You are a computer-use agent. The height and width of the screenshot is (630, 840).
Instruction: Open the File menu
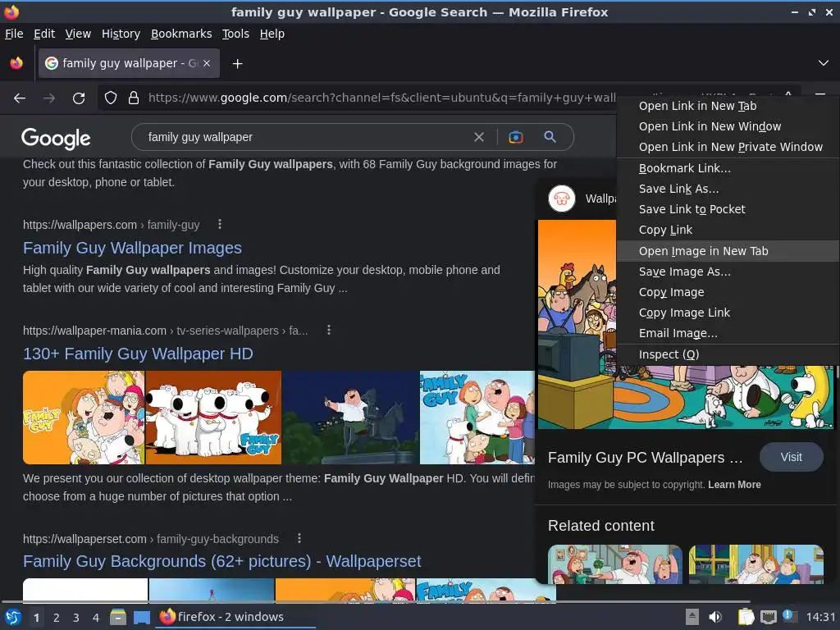(x=14, y=34)
